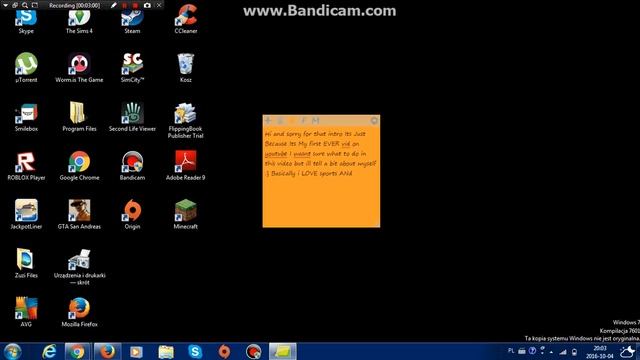Image resolution: width=640 pixels, height=360 pixels.
Task: Open the sticky note settings gear
Action: click(x=374, y=120)
